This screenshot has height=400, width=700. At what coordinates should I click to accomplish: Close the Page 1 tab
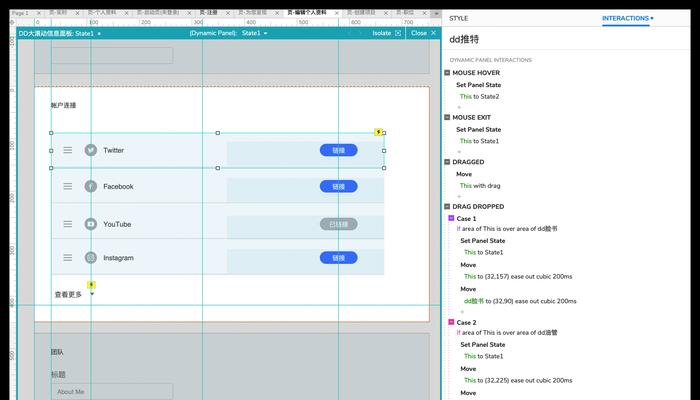coord(38,13)
